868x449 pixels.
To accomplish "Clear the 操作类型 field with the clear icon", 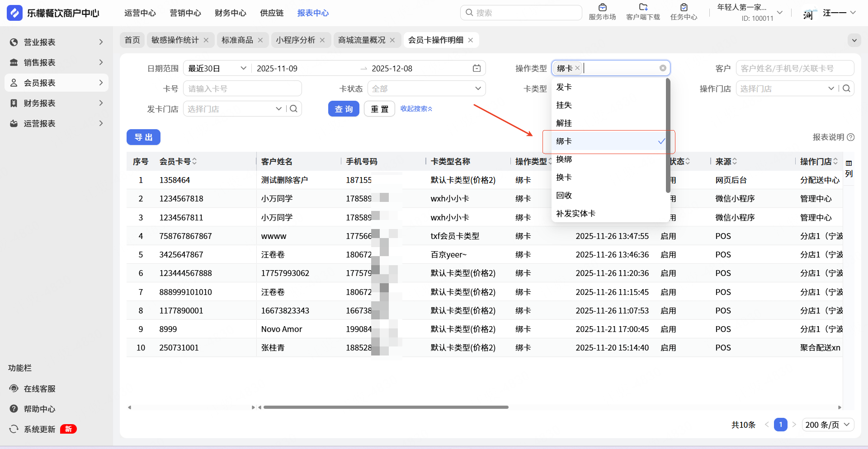I will pos(663,68).
